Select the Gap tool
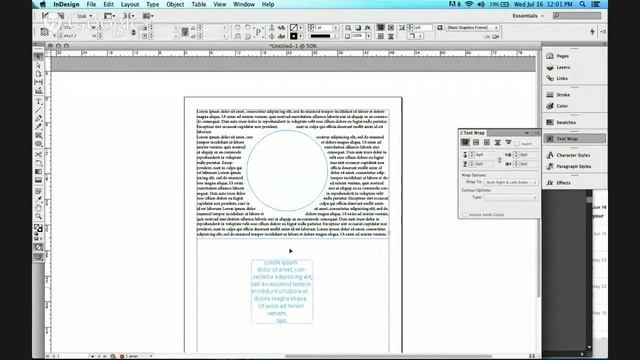Screen dimensions: 640x360 pos(38,82)
